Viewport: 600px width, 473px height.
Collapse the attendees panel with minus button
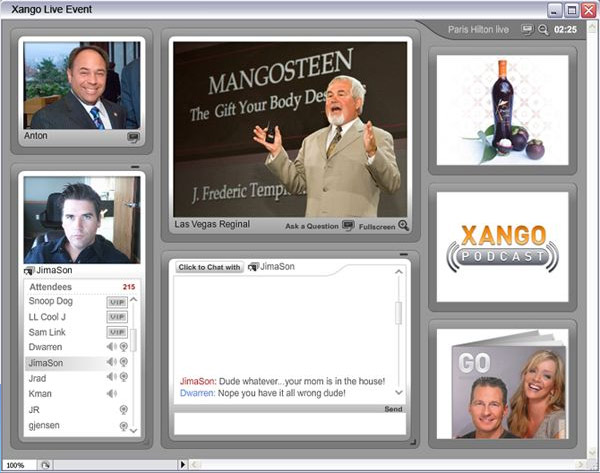[135, 167]
